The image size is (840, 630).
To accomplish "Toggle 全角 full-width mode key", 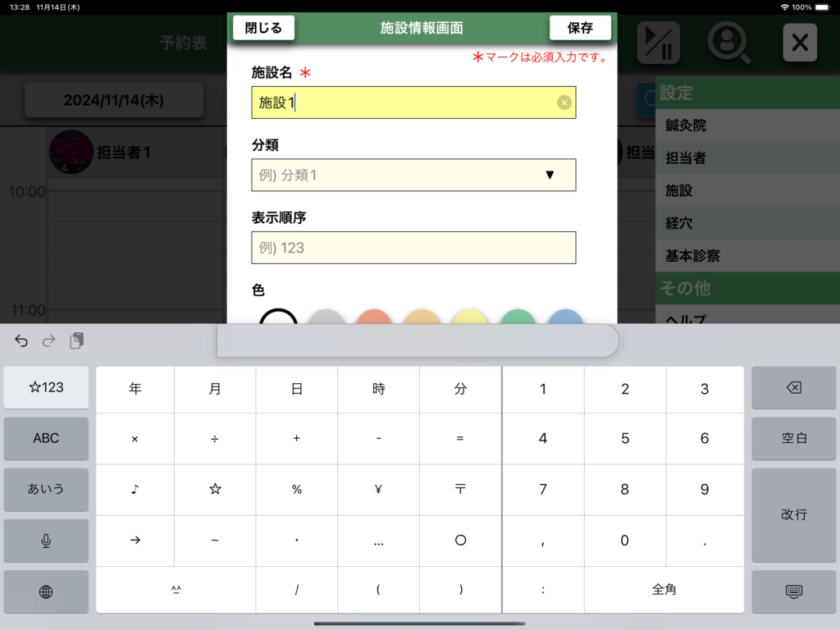I will point(664,589).
